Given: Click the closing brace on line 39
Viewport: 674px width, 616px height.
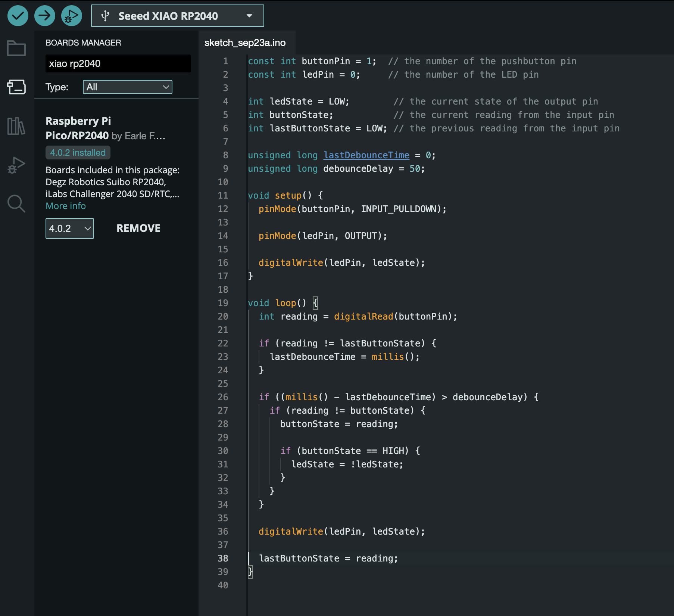Looking at the screenshot, I should (x=250, y=572).
